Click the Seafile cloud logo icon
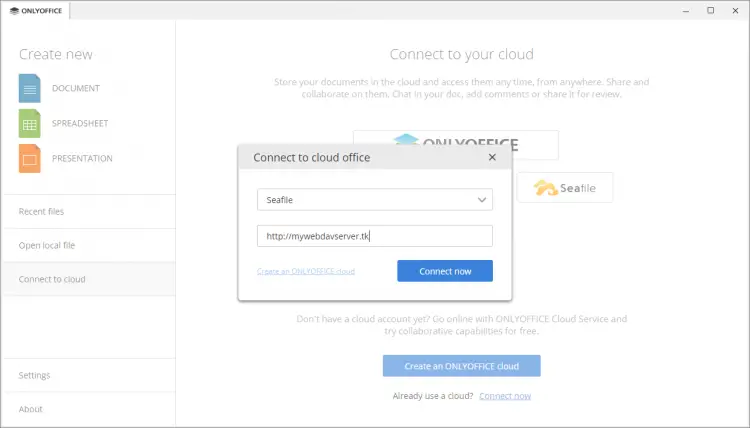 tap(545, 187)
